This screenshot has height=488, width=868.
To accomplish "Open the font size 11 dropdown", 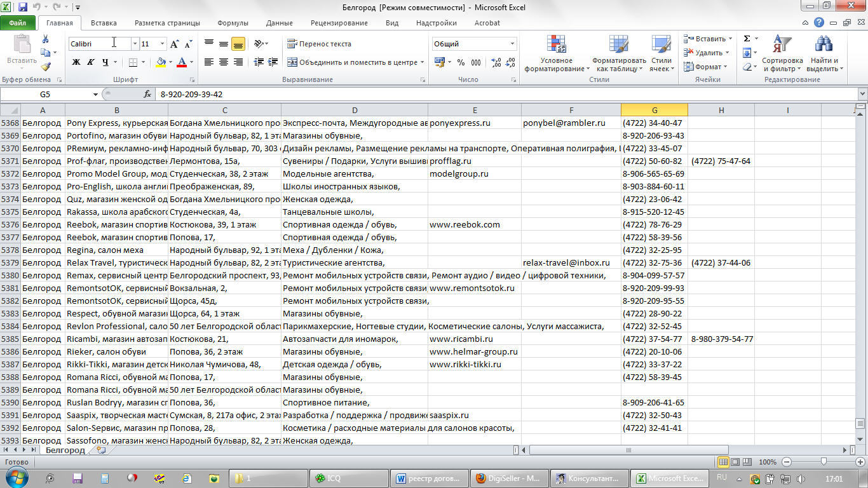I will pos(162,44).
